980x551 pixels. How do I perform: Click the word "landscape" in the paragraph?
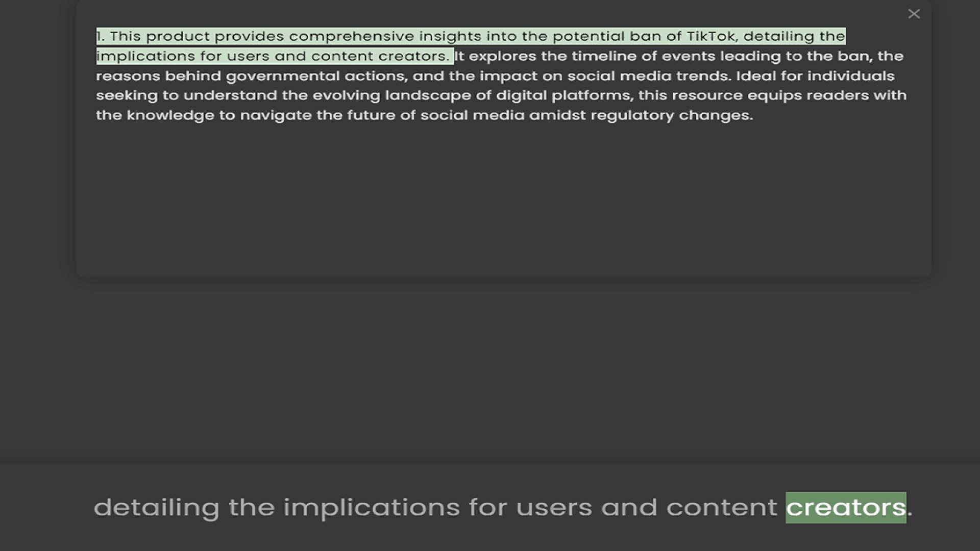tap(428, 95)
